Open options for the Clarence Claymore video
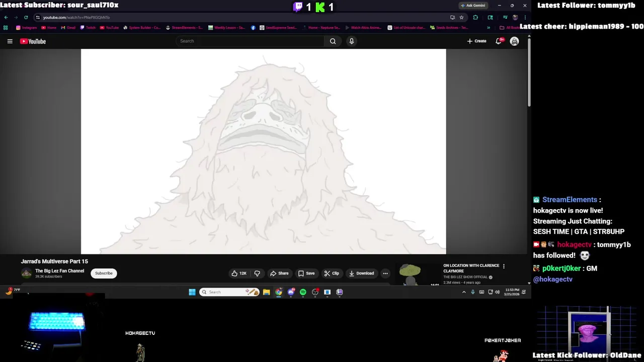This screenshot has height=362, width=644. pos(504,266)
